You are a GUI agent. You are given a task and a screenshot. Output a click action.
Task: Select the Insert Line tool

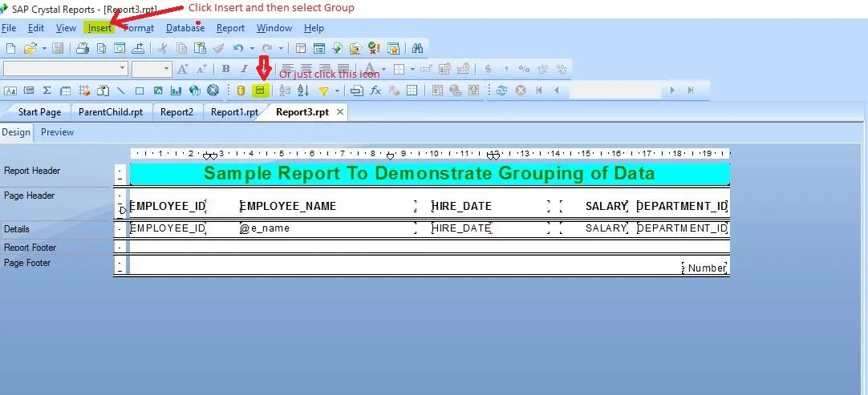click(x=120, y=91)
